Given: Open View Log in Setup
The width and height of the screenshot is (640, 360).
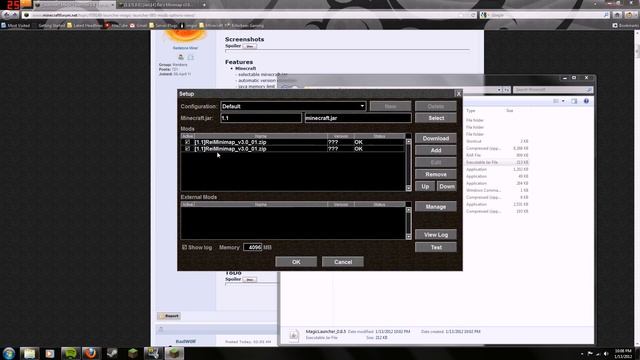Looking at the screenshot, I should [x=436, y=235].
